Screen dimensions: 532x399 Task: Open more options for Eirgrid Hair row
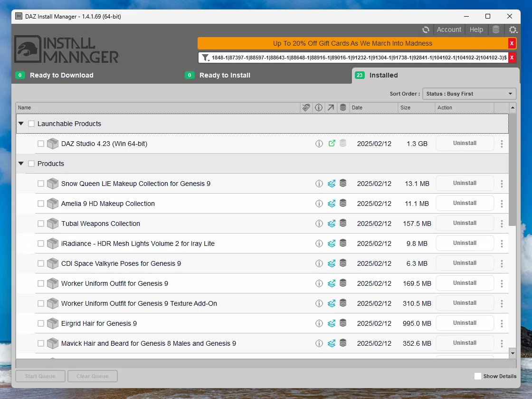point(502,323)
